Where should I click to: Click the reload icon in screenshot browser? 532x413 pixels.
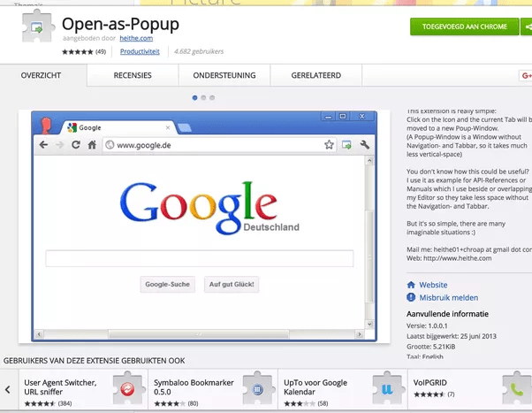click(x=76, y=145)
